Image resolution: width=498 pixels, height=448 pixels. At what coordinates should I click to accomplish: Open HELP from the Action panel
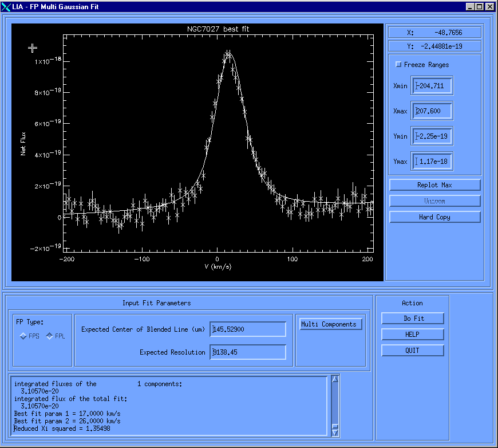coord(412,335)
